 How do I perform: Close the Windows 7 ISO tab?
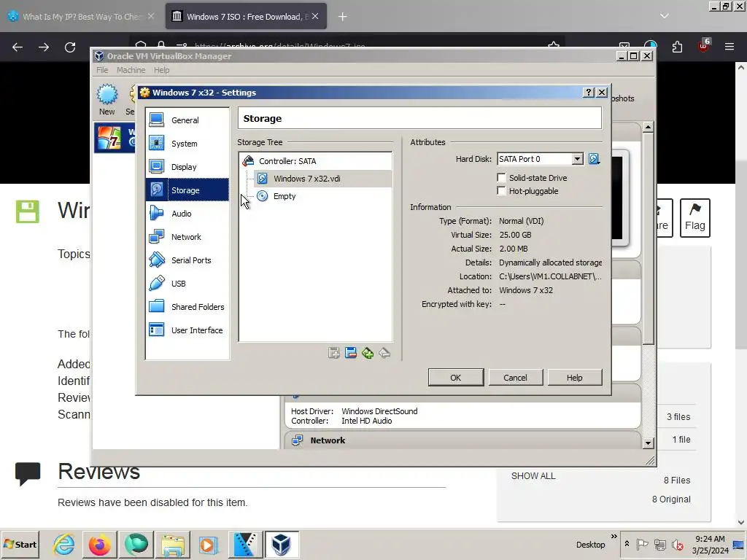coord(315,16)
